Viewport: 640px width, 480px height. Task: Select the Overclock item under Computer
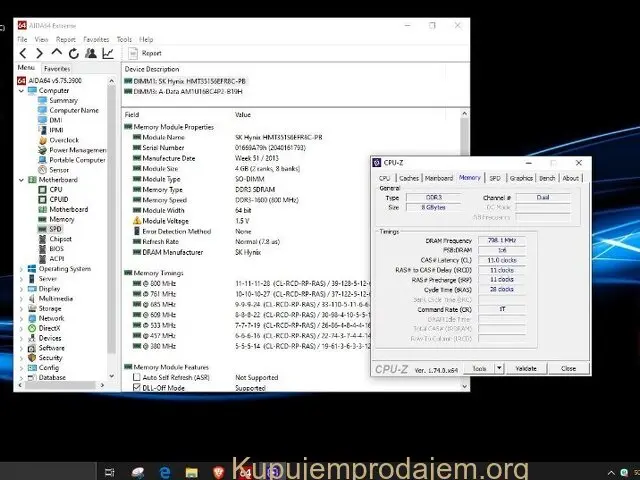(63, 140)
